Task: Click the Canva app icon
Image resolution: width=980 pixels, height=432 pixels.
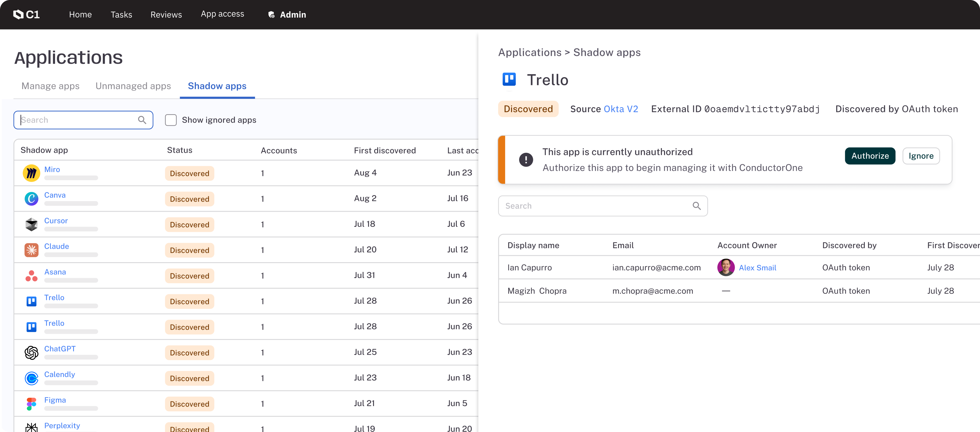Action: 31,199
